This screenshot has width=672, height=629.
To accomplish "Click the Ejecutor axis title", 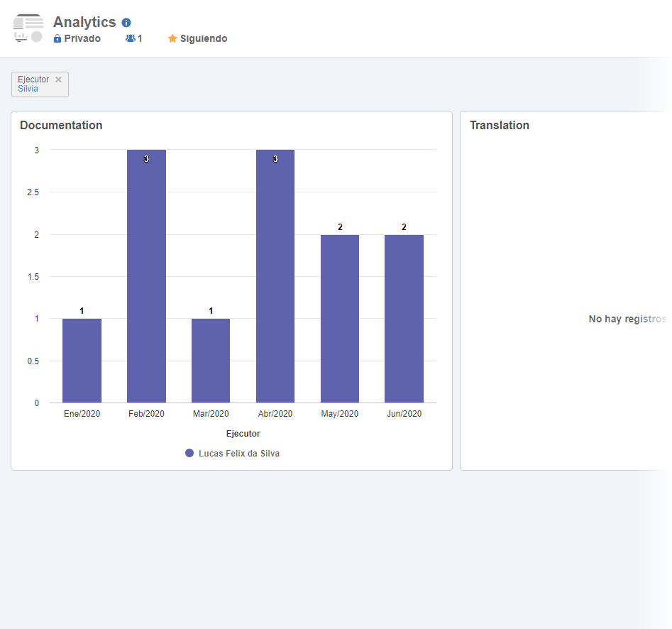I will (x=243, y=434).
